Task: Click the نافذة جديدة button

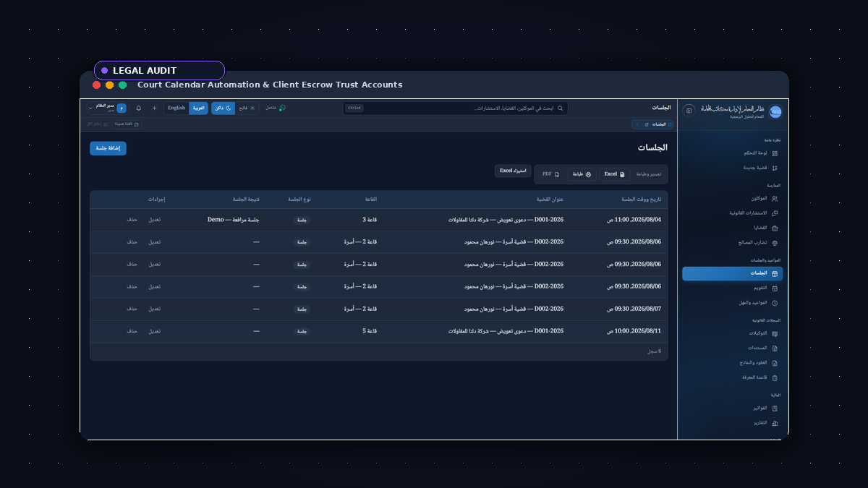Action: point(127,124)
